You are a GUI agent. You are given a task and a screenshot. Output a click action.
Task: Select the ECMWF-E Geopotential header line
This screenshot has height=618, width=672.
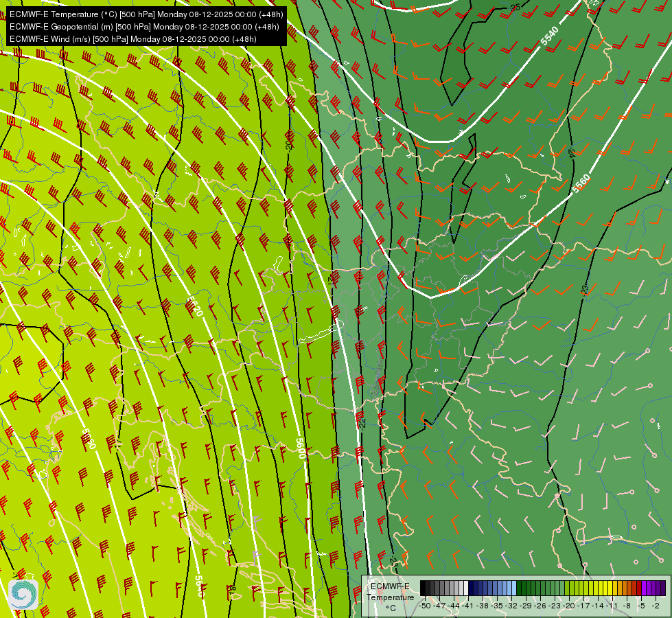point(144,27)
